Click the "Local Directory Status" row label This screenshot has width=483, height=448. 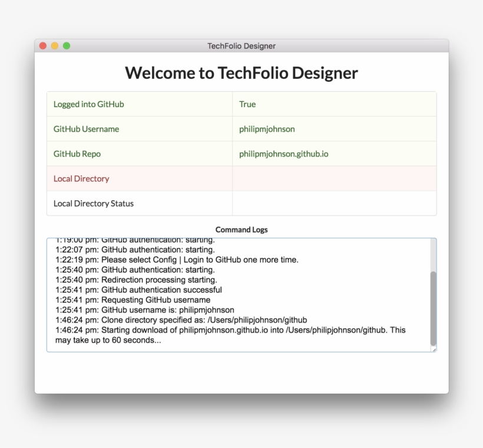(x=94, y=204)
